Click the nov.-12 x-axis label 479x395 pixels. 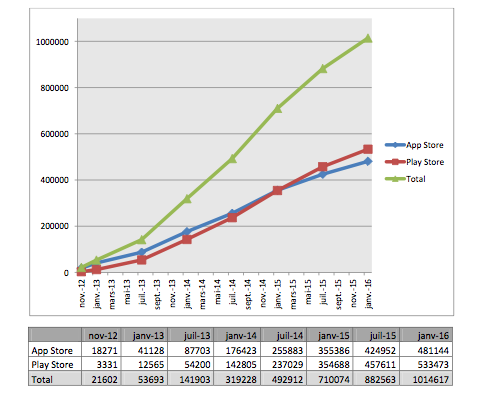pos(82,293)
